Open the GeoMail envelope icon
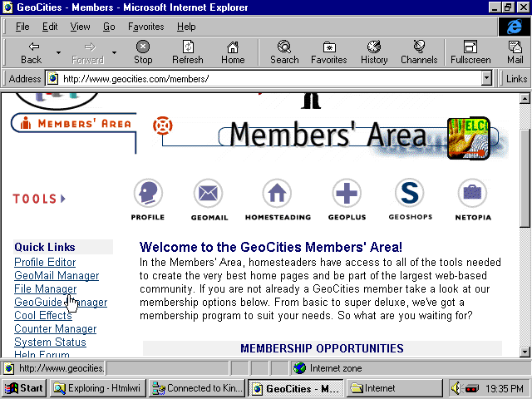The width and height of the screenshot is (532, 399). [209, 193]
